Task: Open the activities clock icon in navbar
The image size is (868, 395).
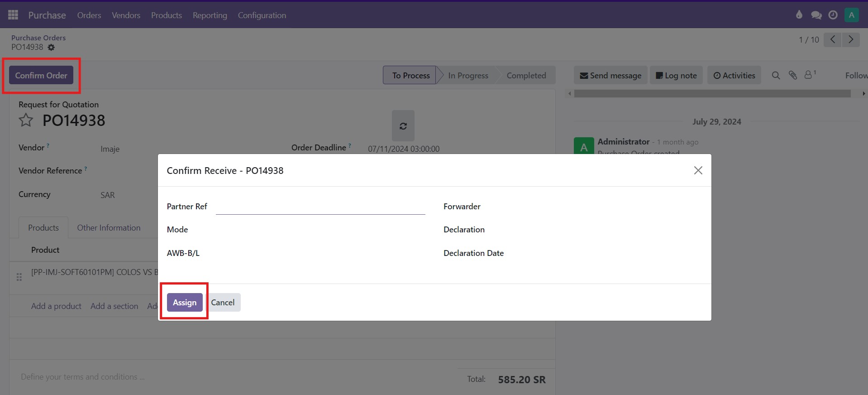Action: pyautogui.click(x=833, y=15)
